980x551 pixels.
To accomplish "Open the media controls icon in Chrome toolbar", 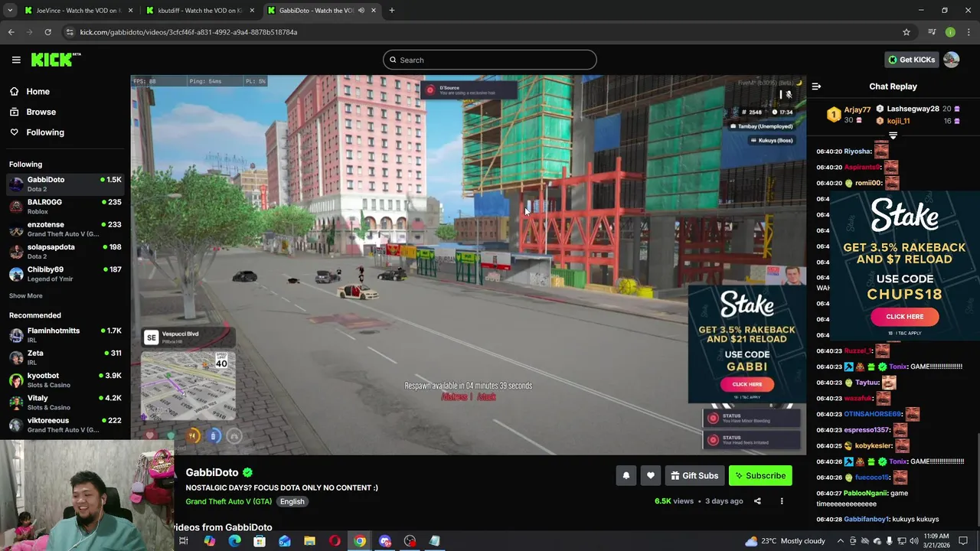I will (932, 32).
